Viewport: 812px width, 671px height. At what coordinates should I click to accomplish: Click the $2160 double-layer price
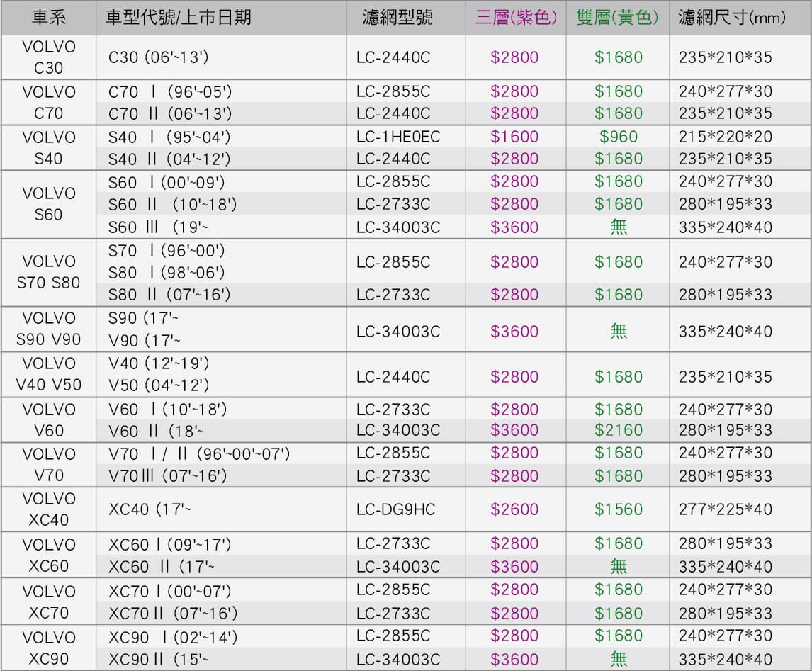tap(619, 430)
